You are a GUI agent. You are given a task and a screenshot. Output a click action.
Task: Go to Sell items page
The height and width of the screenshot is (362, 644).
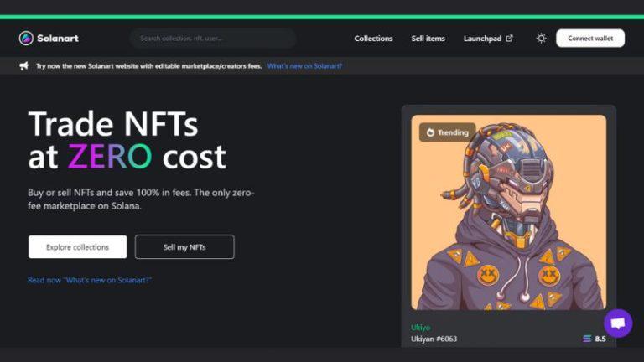pos(428,39)
